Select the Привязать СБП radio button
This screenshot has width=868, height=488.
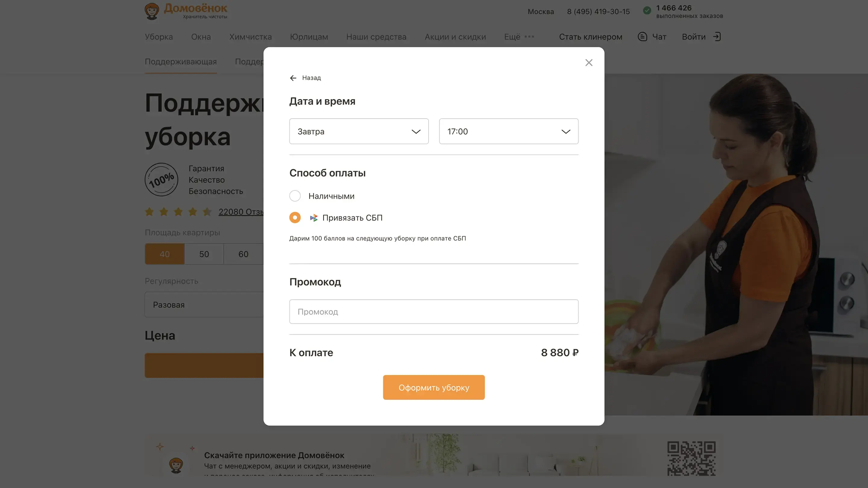click(x=295, y=217)
